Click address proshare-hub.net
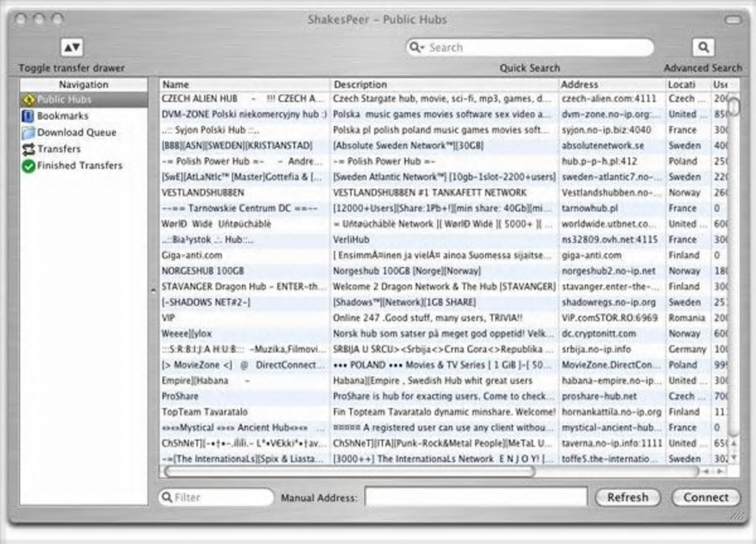This screenshot has width=756, height=544. coord(599,397)
